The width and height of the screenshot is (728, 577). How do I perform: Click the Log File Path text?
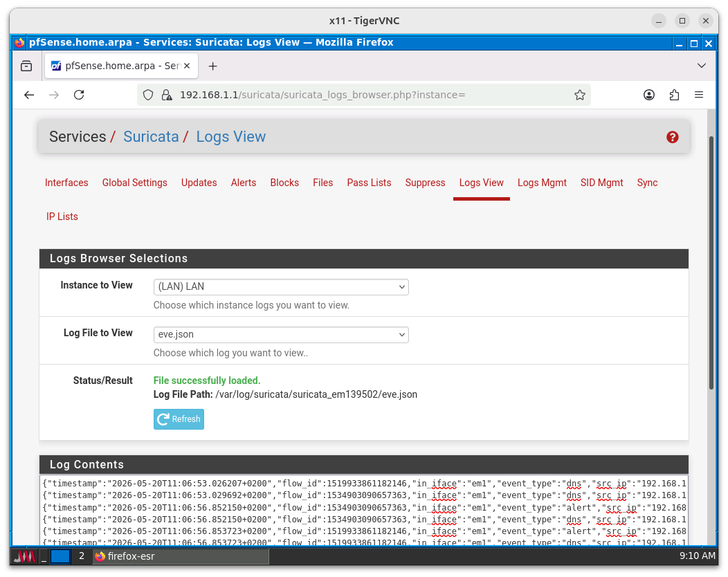coord(285,394)
